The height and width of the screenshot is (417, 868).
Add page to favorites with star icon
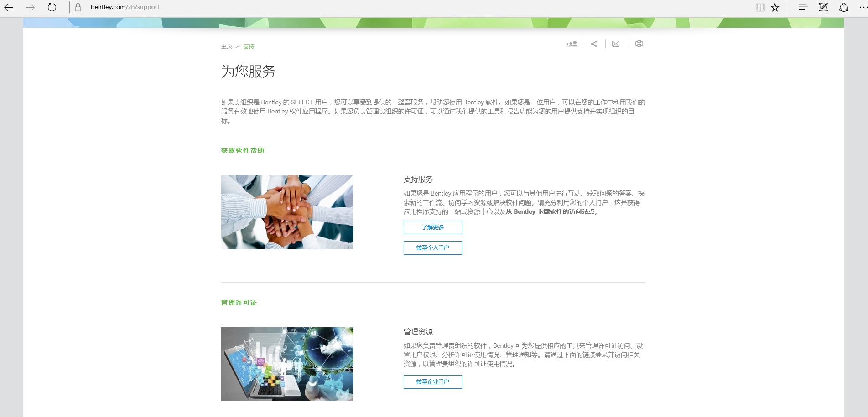775,7
